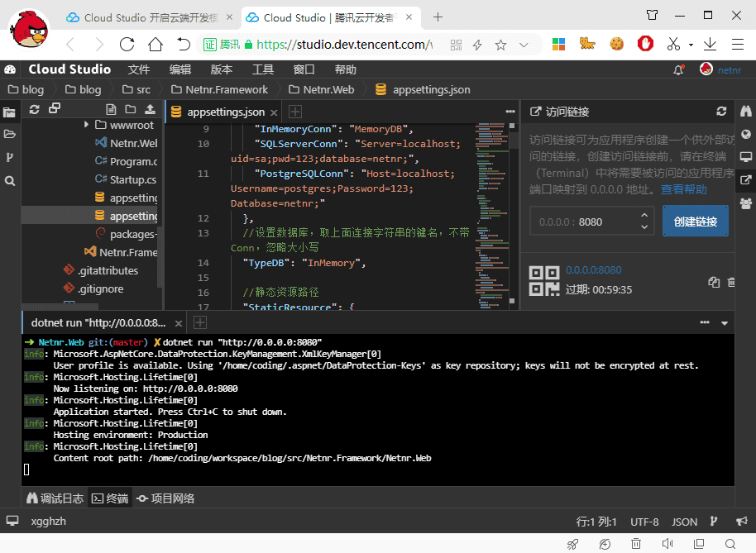Viewport: 756px width, 553px height.
Task: Click the refresh file tree icon
Action: tap(34, 109)
